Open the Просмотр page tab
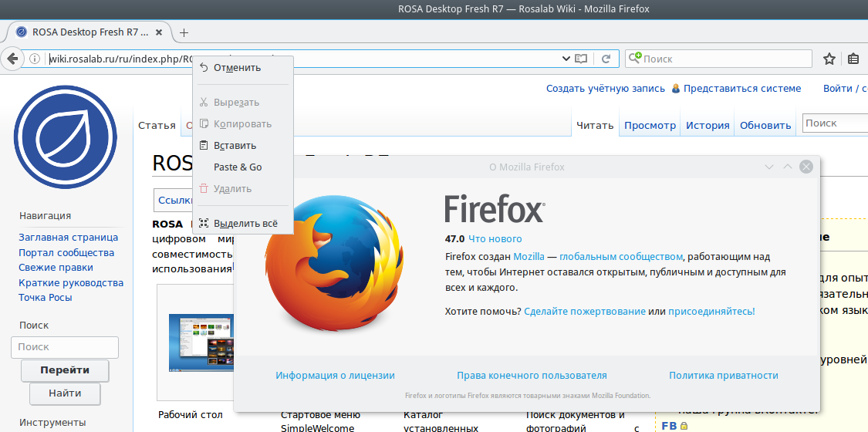 (x=650, y=125)
